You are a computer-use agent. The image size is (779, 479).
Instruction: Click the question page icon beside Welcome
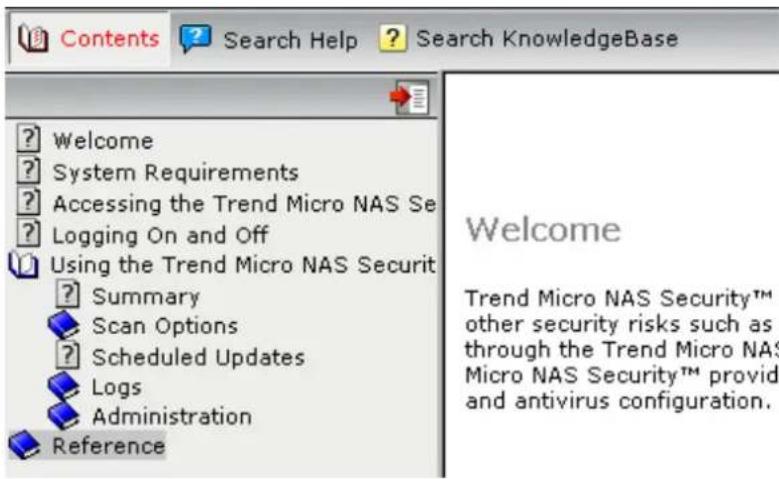28,139
